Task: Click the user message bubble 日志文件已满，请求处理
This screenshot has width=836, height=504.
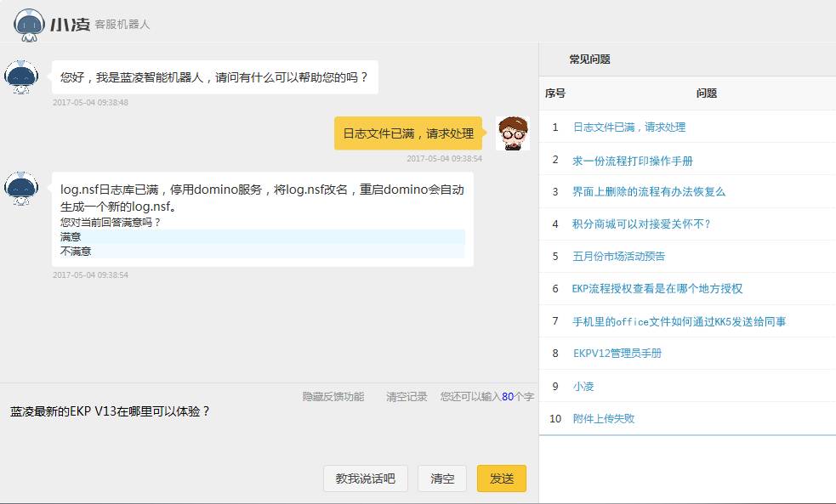Action: [x=408, y=133]
